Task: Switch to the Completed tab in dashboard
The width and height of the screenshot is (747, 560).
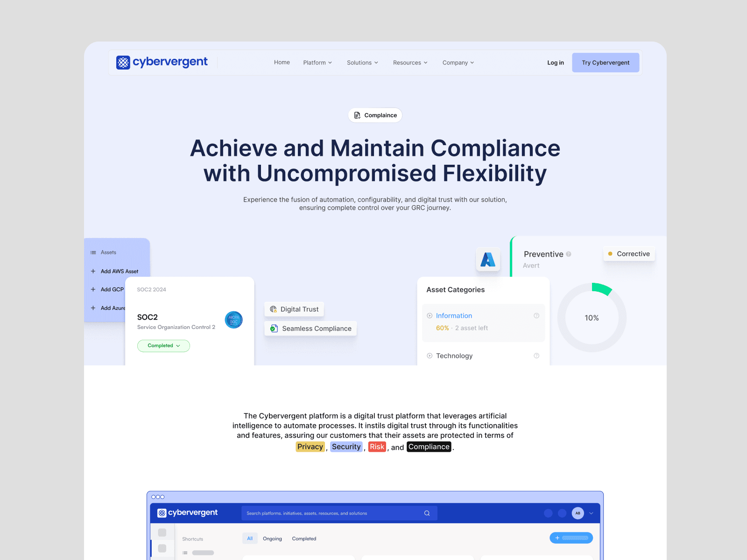Action: (304, 539)
